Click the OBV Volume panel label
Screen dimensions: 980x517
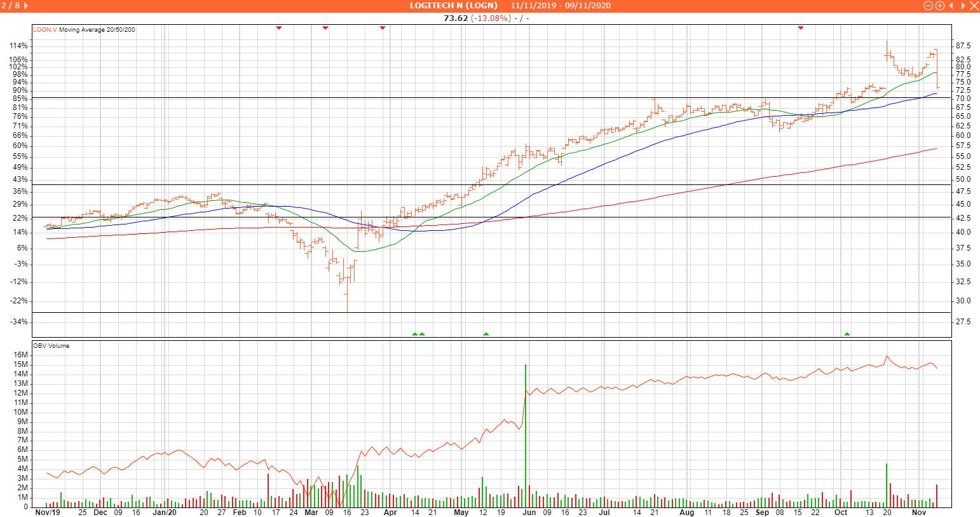click(51, 346)
